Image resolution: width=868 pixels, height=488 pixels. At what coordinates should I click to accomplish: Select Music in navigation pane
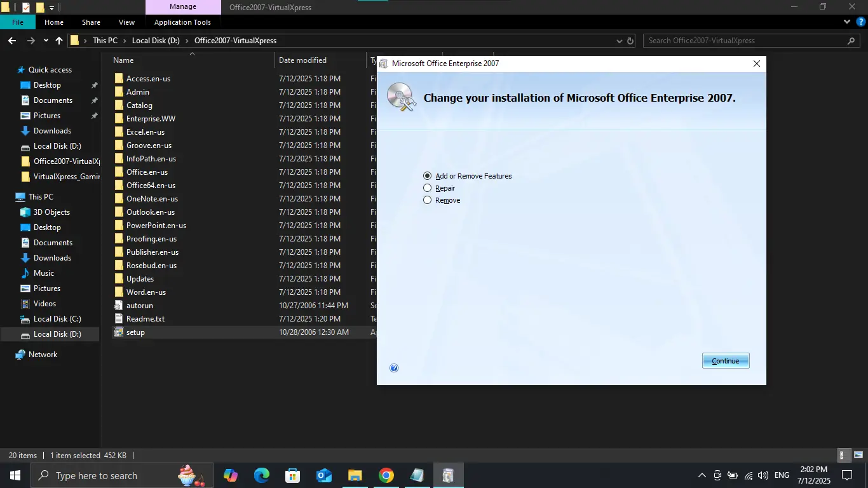coord(44,273)
